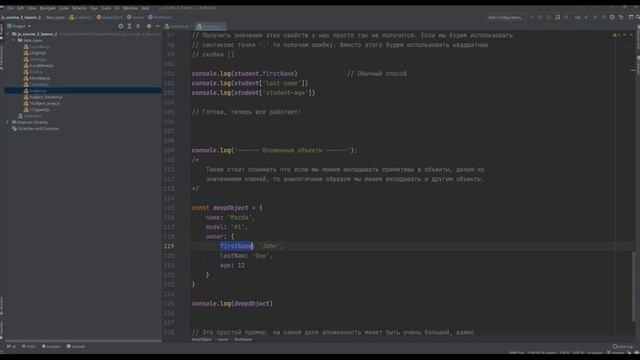Click rollback undo arrow icon

(x=621, y=18)
